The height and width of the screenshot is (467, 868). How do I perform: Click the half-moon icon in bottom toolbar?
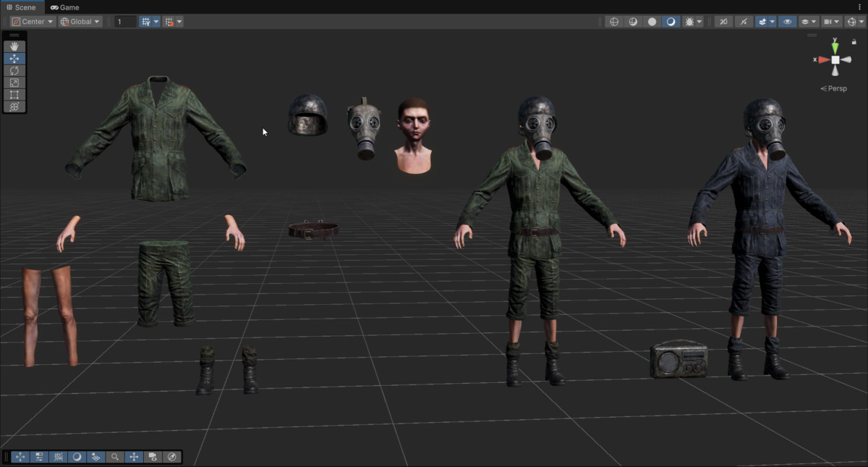click(77, 457)
